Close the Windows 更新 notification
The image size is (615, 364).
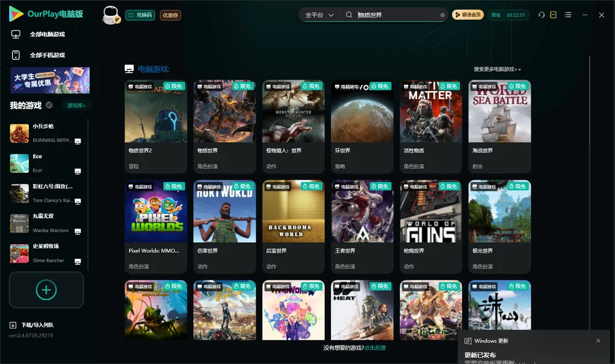(x=598, y=341)
